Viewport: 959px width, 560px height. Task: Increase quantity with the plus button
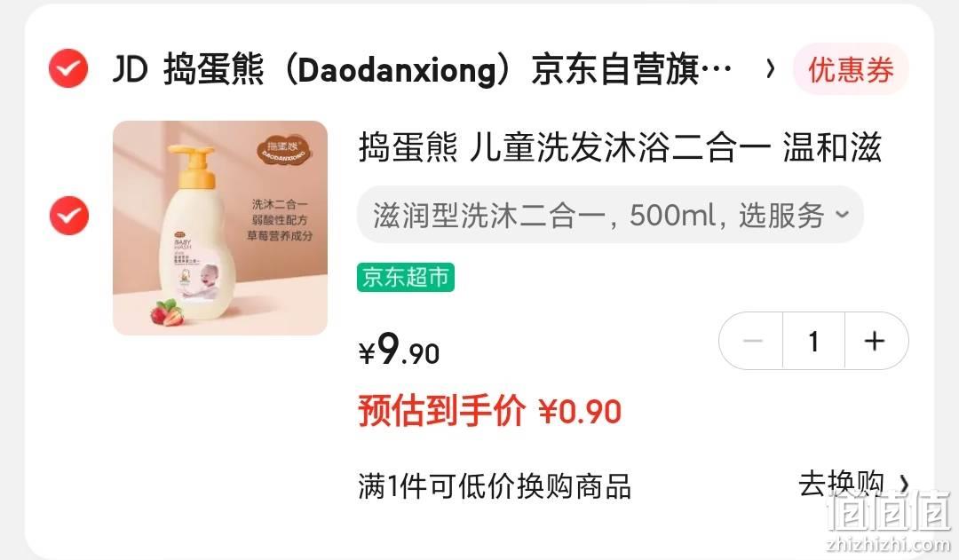pos(876,341)
